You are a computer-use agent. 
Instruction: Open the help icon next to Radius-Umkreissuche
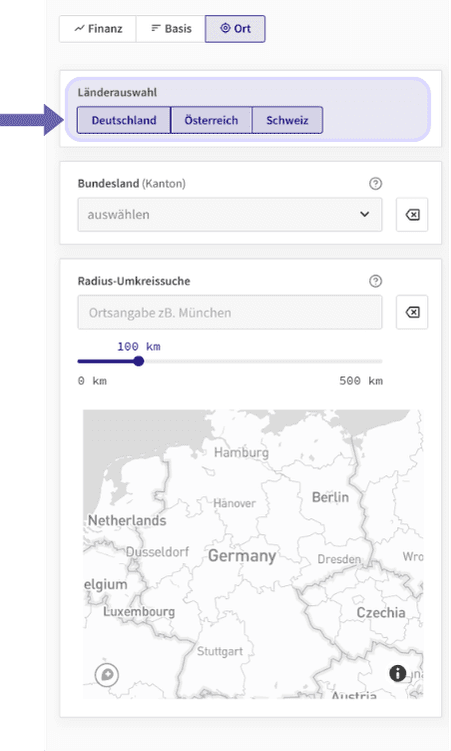375,281
